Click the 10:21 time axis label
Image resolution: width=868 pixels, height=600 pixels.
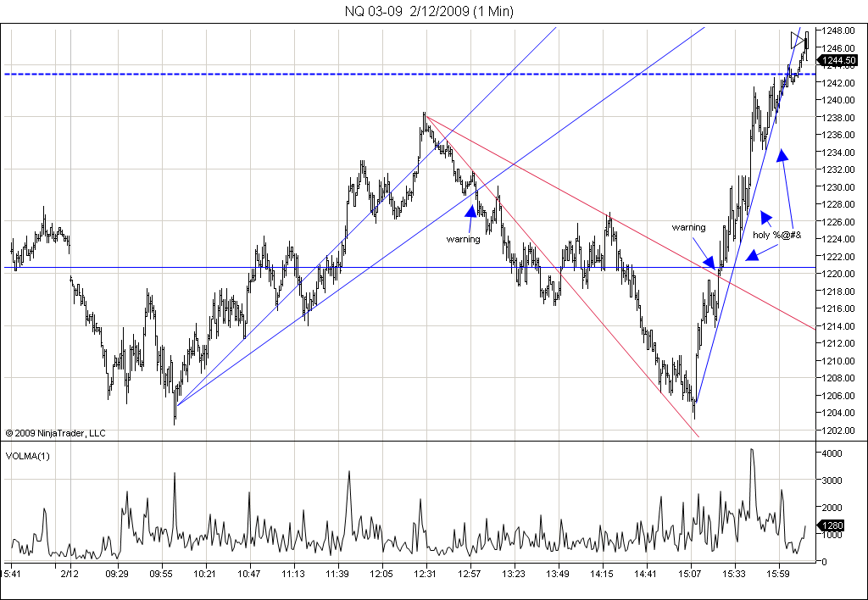(205, 574)
